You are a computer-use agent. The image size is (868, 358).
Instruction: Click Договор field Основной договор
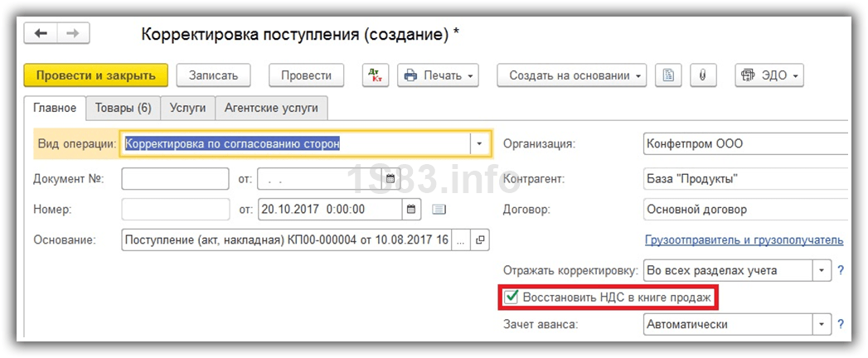745,210
